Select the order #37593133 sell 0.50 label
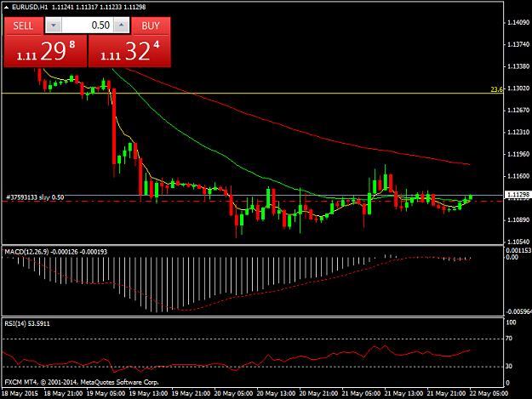This screenshot has height=399, width=532. 35,197
